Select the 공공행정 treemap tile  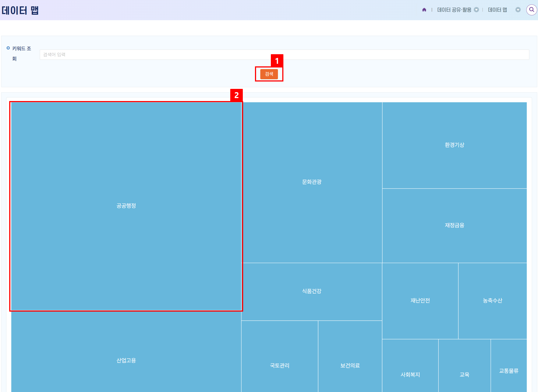[x=126, y=206]
